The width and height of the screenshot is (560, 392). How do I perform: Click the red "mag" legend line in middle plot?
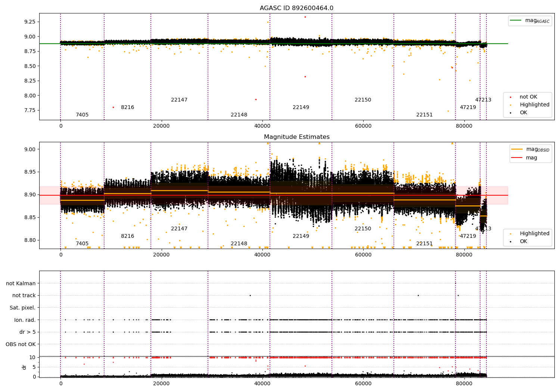coord(517,158)
